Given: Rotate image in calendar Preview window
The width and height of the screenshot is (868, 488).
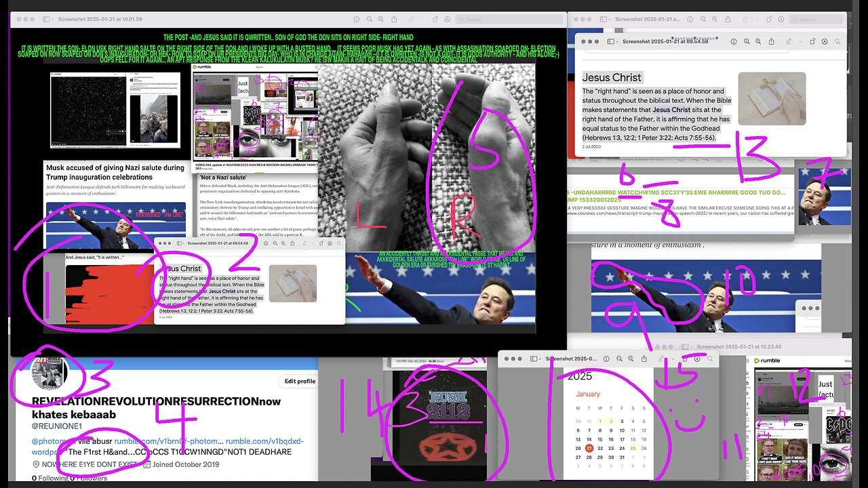Looking at the screenshot, I should pos(684,359).
